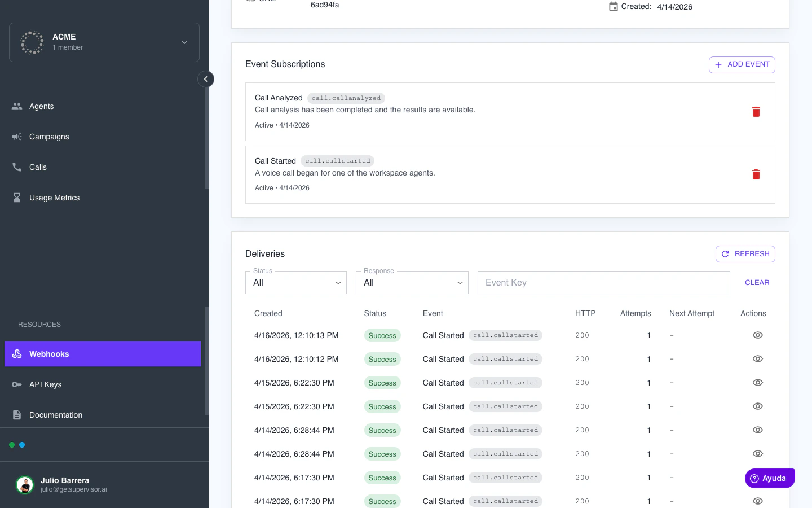View details of 4/15/2026 6:22:30 PM first delivery

click(758, 383)
